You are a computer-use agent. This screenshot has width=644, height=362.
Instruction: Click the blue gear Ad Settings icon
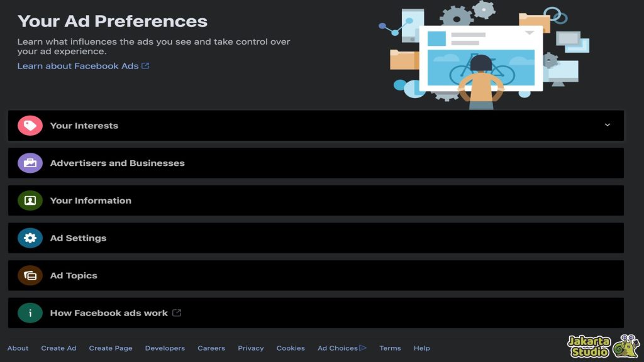point(30,238)
